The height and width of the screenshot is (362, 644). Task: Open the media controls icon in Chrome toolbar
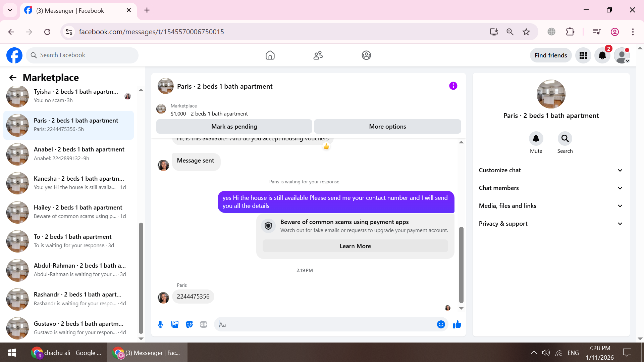tap(597, 32)
